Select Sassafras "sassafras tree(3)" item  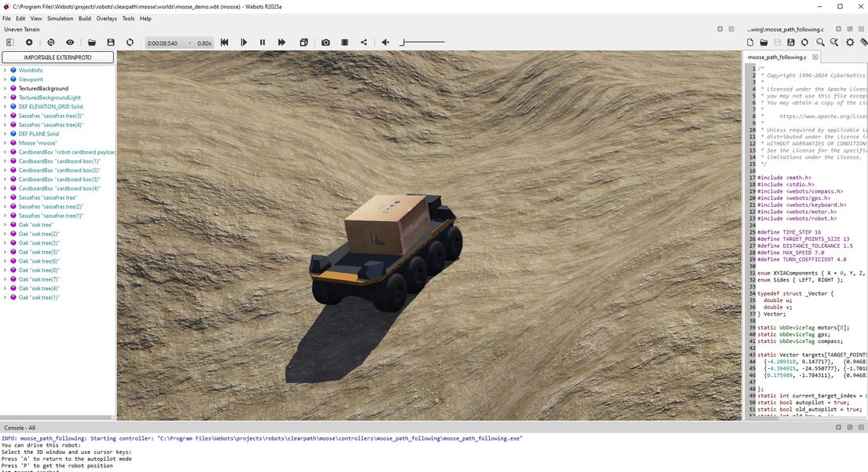[x=51, y=116]
